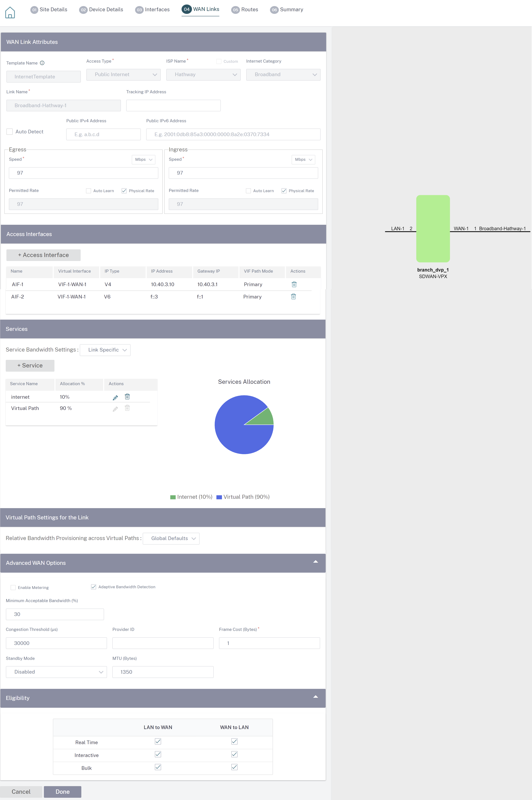Viewport: 532px width, 800px height.
Task: Open the Service Bandwidth Settings dropdown
Action: point(105,350)
